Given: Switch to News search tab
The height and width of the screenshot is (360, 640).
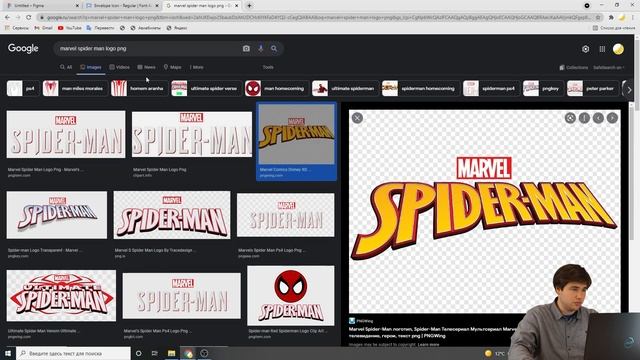Looking at the screenshot, I should (146, 67).
